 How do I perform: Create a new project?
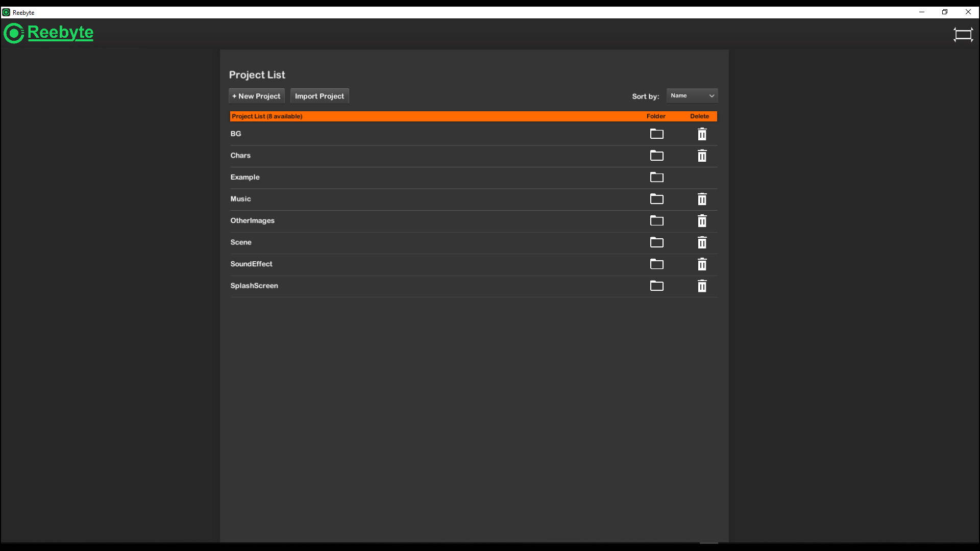click(256, 95)
